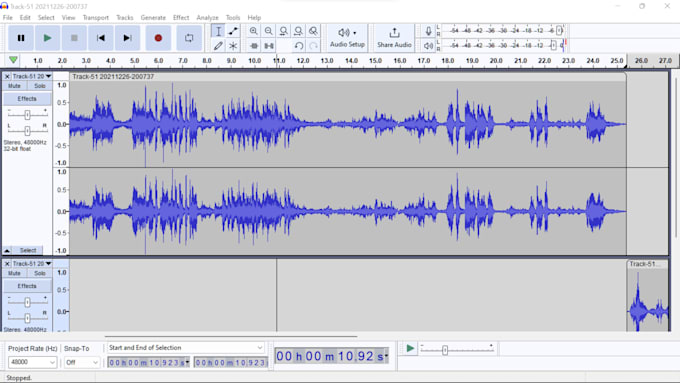Select the Envelope tool
This screenshot has height=383, width=680.
[x=233, y=31]
